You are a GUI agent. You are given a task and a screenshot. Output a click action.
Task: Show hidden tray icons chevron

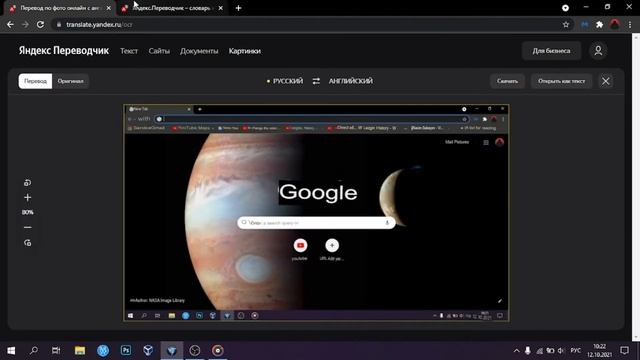[516, 351]
